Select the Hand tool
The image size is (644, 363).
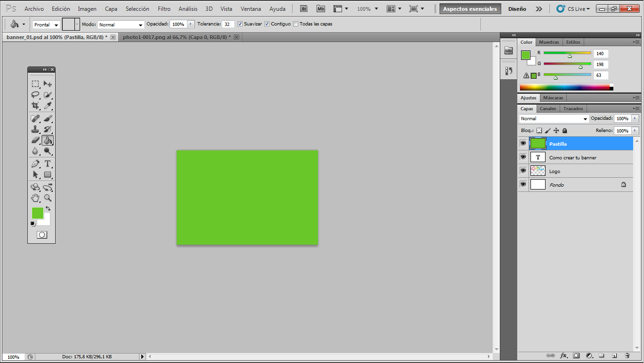click(x=35, y=198)
